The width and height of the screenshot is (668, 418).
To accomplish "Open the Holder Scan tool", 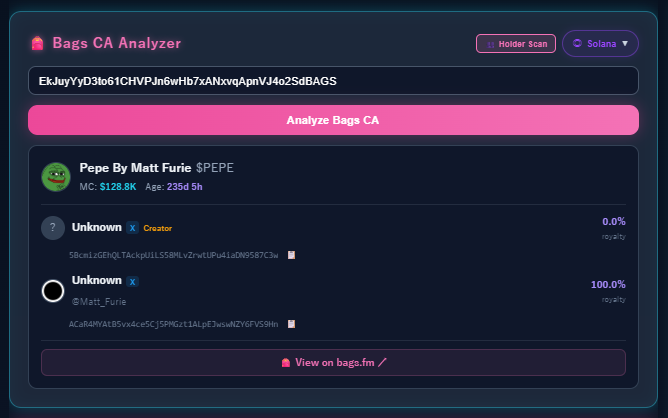I will [515, 44].
